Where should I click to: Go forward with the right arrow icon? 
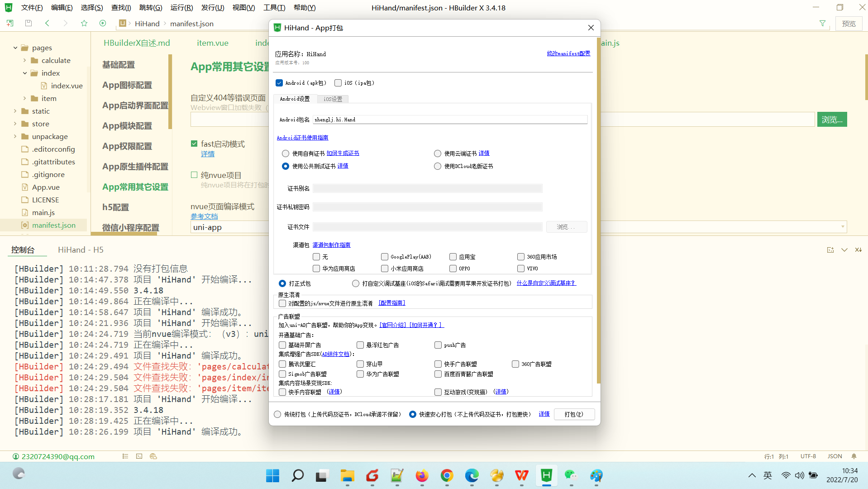66,23
